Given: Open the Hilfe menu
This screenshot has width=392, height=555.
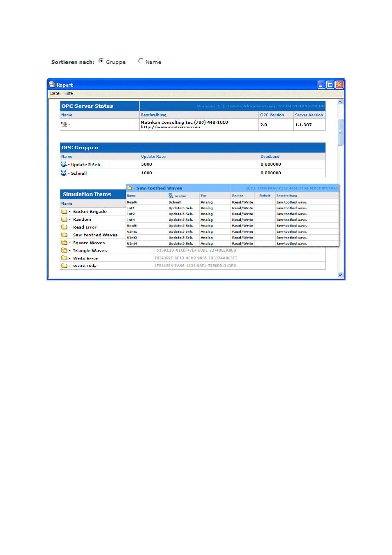Looking at the screenshot, I should coord(69,94).
